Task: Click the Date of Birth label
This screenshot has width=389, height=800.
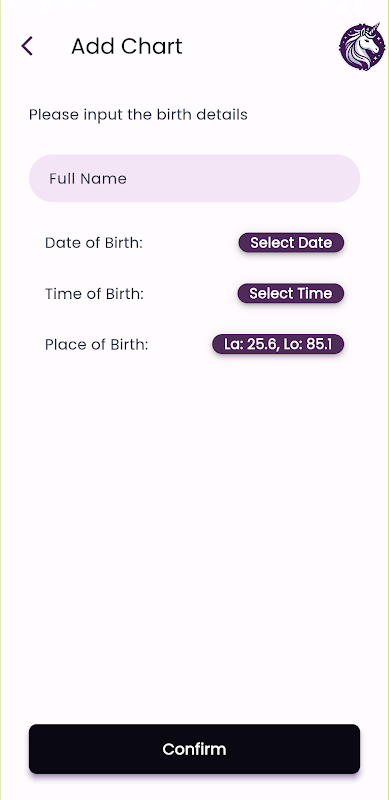Action: click(x=94, y=243)
